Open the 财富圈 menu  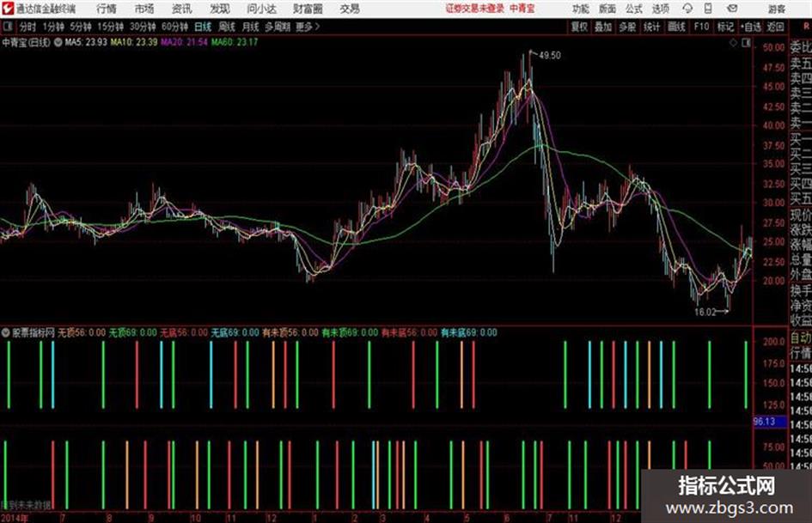308,9
